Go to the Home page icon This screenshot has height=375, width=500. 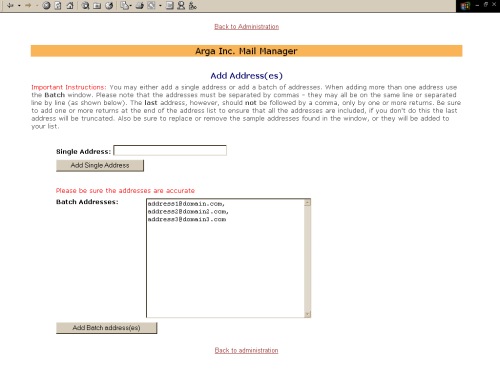pos(70,5)
